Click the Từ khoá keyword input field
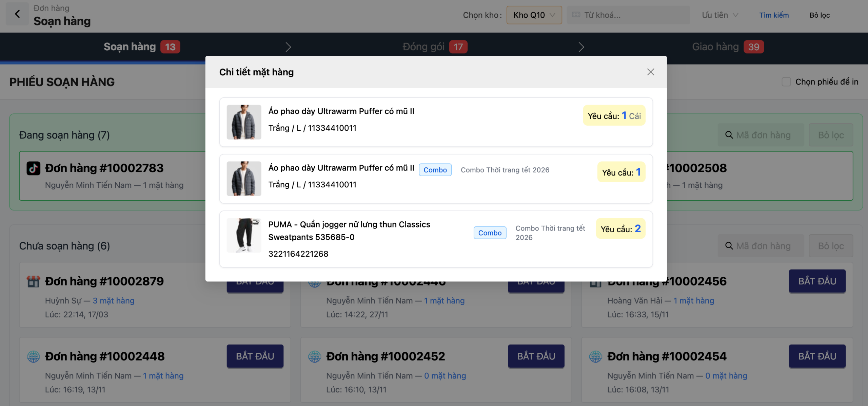The height and width of the screenshot is (406, 868). coord(628,15)
